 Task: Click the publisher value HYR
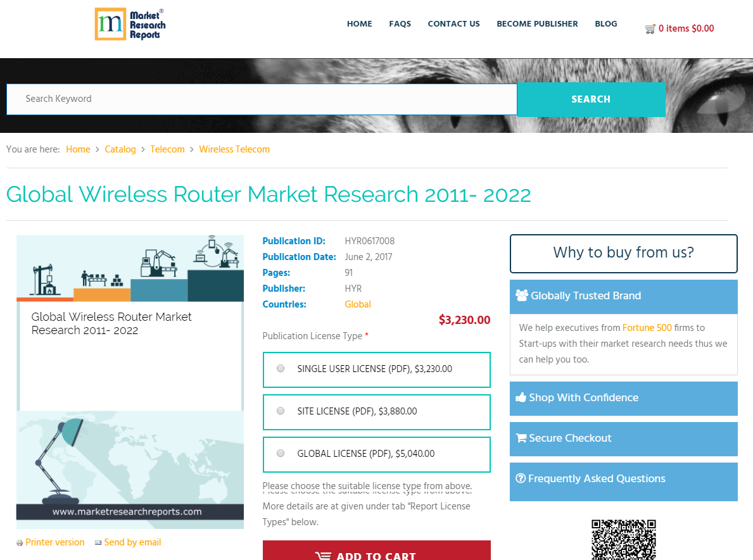point(353,289)
